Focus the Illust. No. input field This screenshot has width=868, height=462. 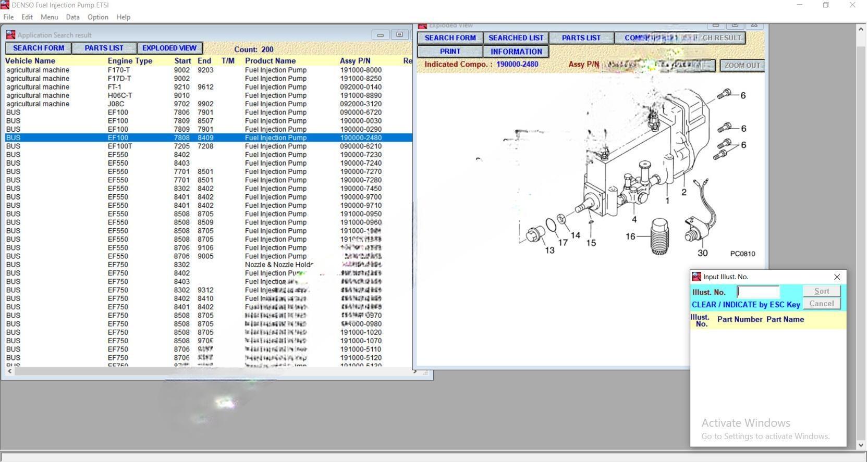[758, 292]
